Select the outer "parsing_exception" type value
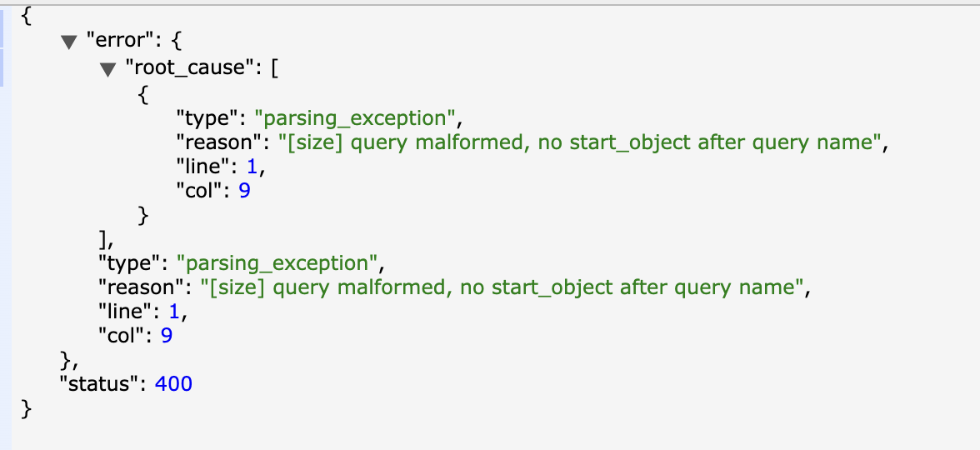980x450 pixels. [281, 263]
